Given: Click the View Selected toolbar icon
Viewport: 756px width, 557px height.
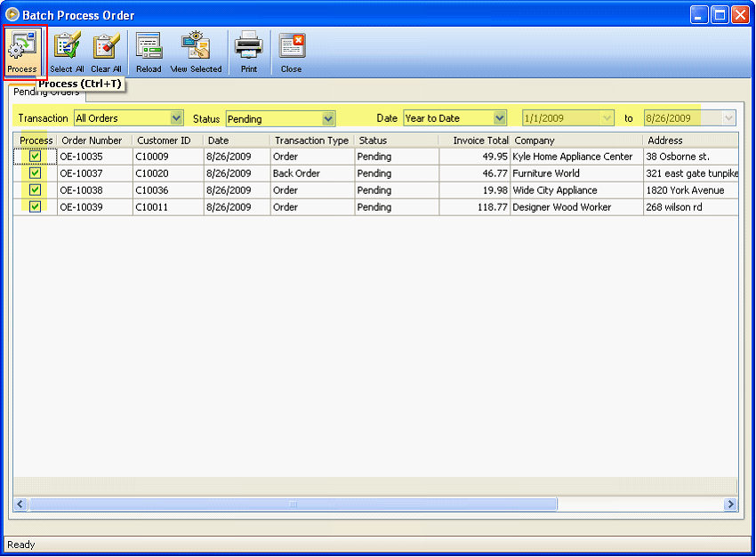Looking at the screenshot, I should pos(195,51).
